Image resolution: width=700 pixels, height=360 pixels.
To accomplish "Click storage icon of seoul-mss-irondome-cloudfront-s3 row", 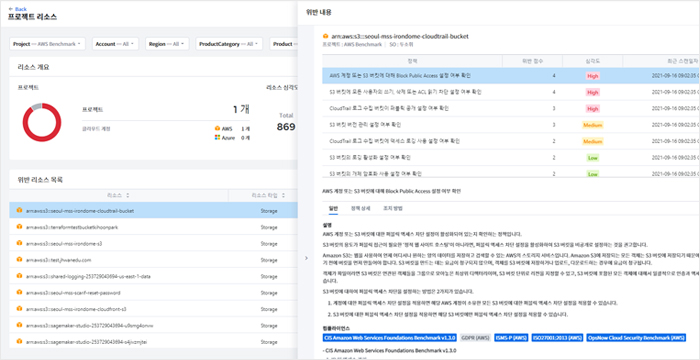I will (19, 309).
